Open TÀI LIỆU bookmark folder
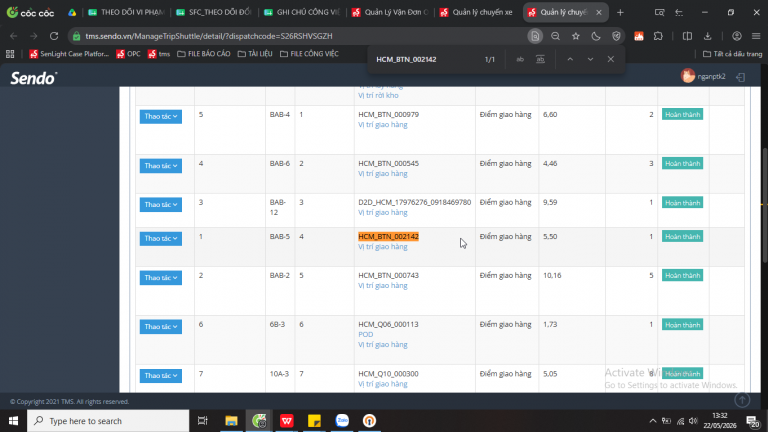Image resolution: width=768 pixels, height=432 pixels. point(255,54)
